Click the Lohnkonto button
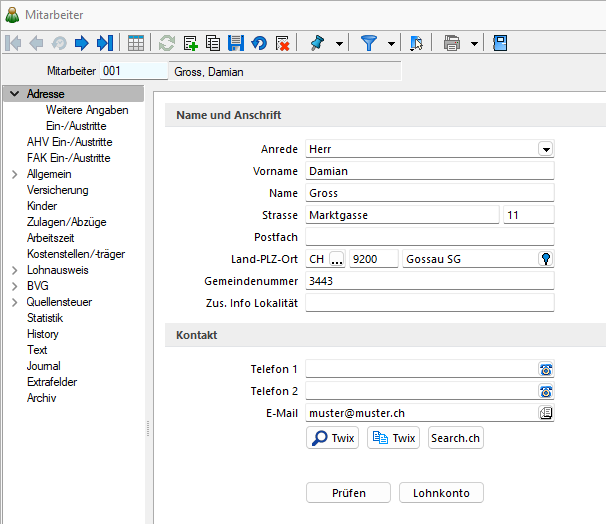This screenshot has width=606, height=524. 441,493
